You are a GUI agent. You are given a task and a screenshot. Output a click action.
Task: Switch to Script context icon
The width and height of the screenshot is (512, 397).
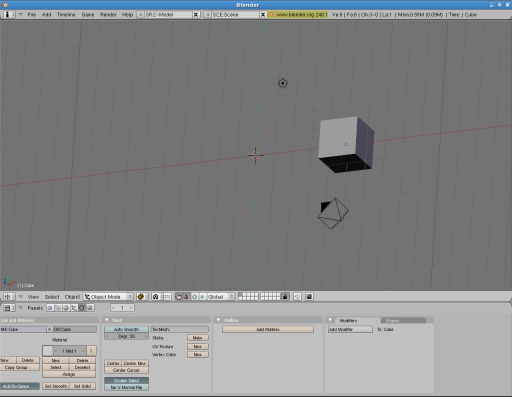click(58, 308)
